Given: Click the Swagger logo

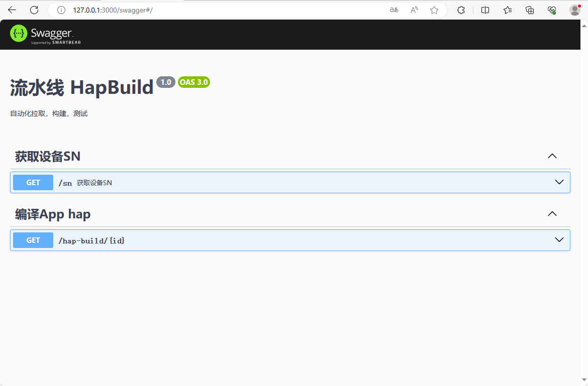Looking at the screenshot, I should click(x=45, y=34).
